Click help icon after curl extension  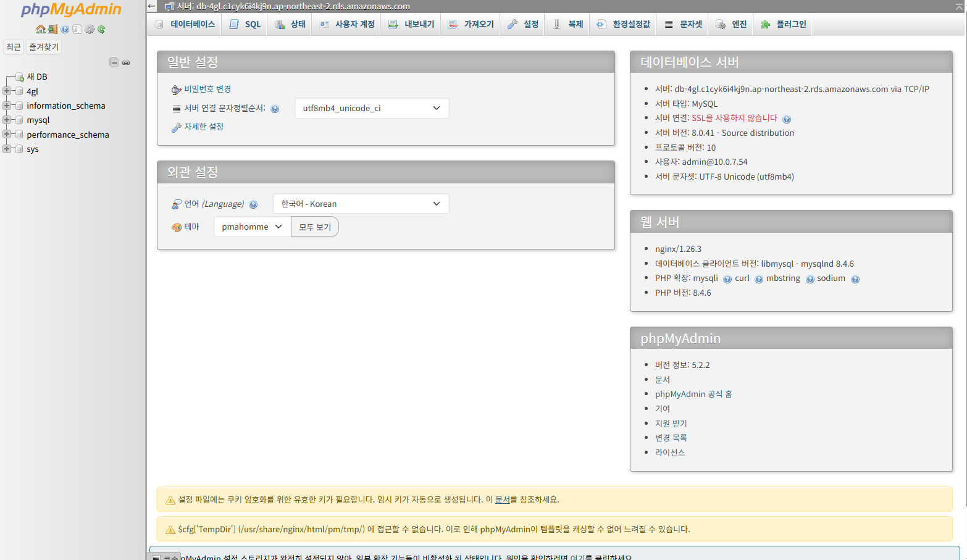tap(759, 279)
